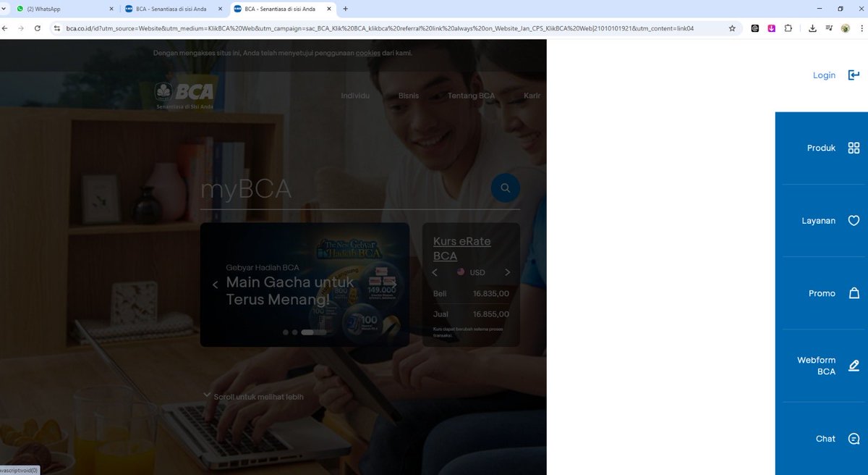The width and height of the screenshot is (868, 475).
Task: Click the Login arrow icon
Action: click(x=854, y=75)
